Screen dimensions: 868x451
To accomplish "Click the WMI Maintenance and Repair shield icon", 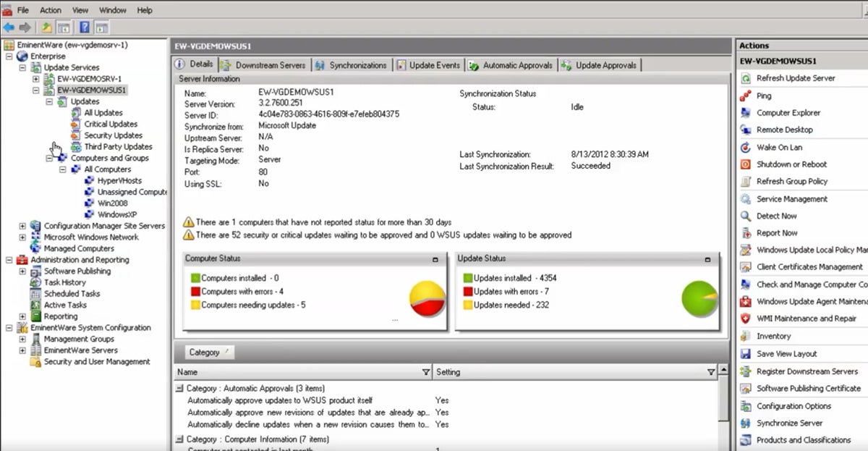I will 745,319.
